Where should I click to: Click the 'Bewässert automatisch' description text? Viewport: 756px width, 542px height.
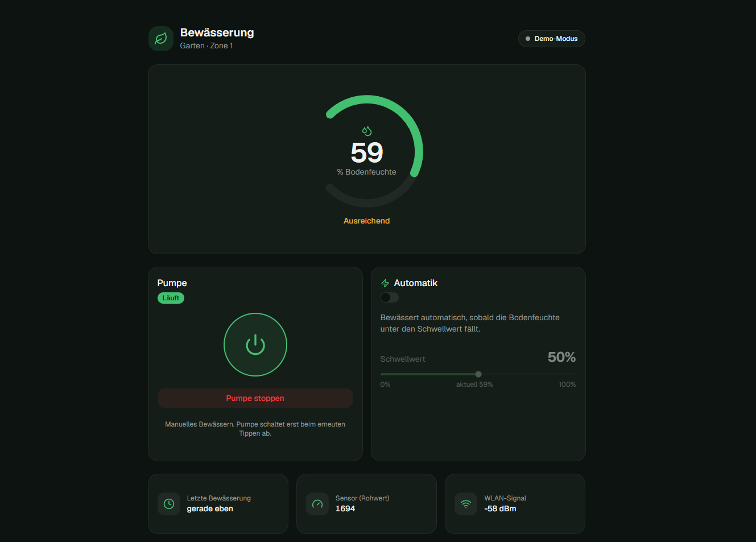click(x=470, y=323)
